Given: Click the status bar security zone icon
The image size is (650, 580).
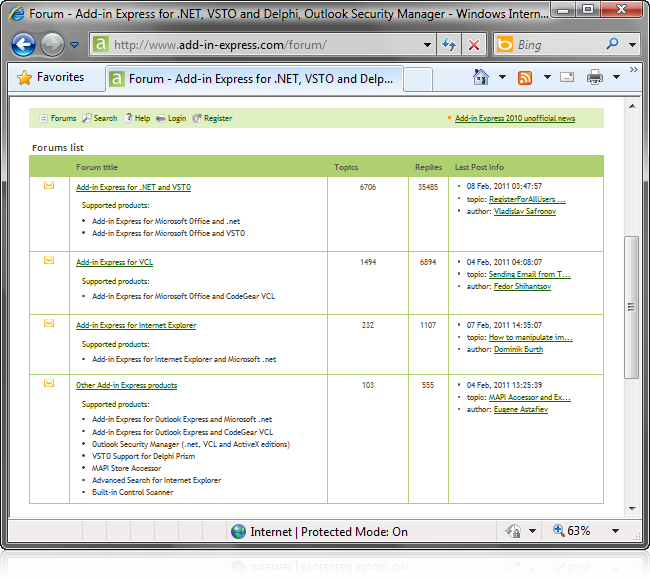Looking at the screenshot, I should (514, 531).
